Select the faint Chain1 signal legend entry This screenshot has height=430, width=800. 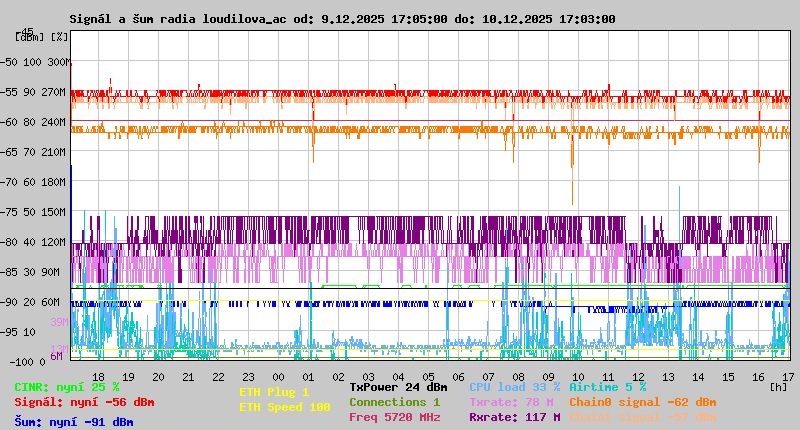click(x=642, y=417)
